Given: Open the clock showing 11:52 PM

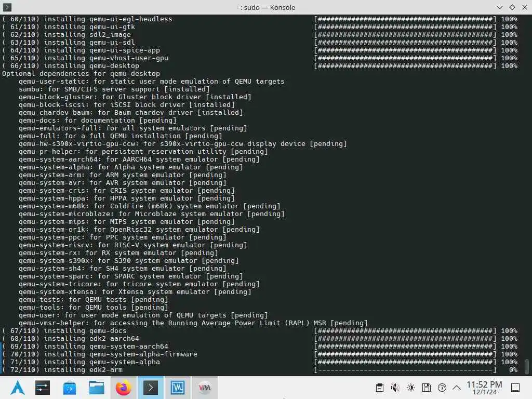Looking at the screenshot, I should point(484,388).
